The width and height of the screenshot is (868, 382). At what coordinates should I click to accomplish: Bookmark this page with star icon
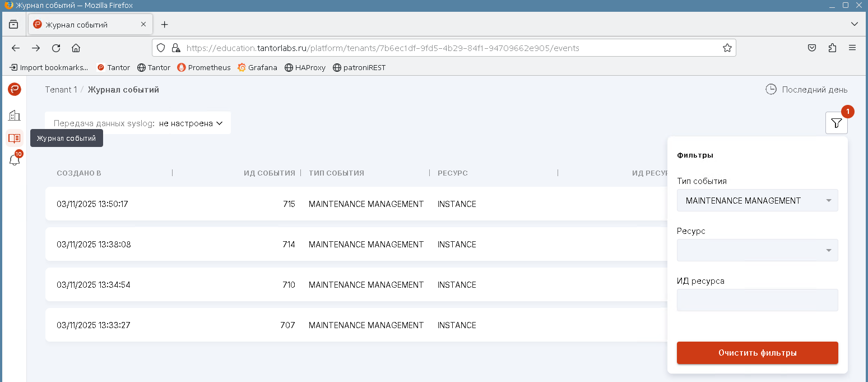coord(727,48)
